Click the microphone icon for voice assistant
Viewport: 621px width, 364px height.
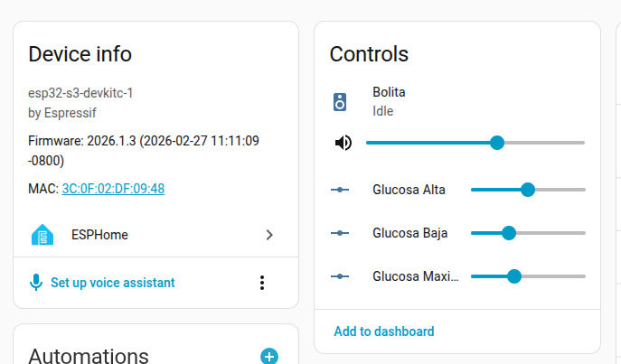click(36, 283)
